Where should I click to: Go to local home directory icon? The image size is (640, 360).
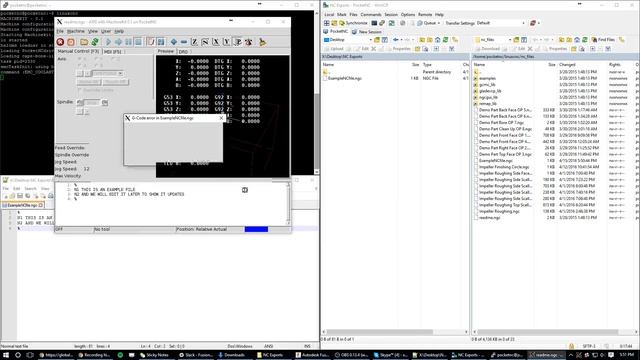(438, 40)
